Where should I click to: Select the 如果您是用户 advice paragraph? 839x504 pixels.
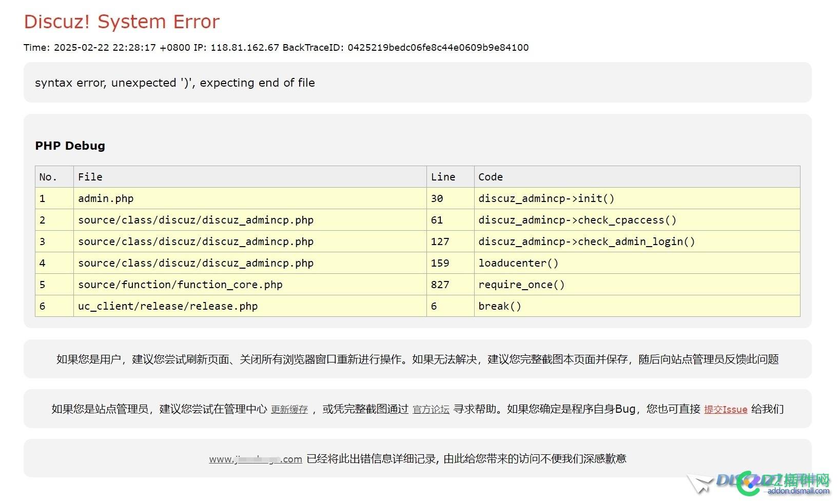[418, 359]
